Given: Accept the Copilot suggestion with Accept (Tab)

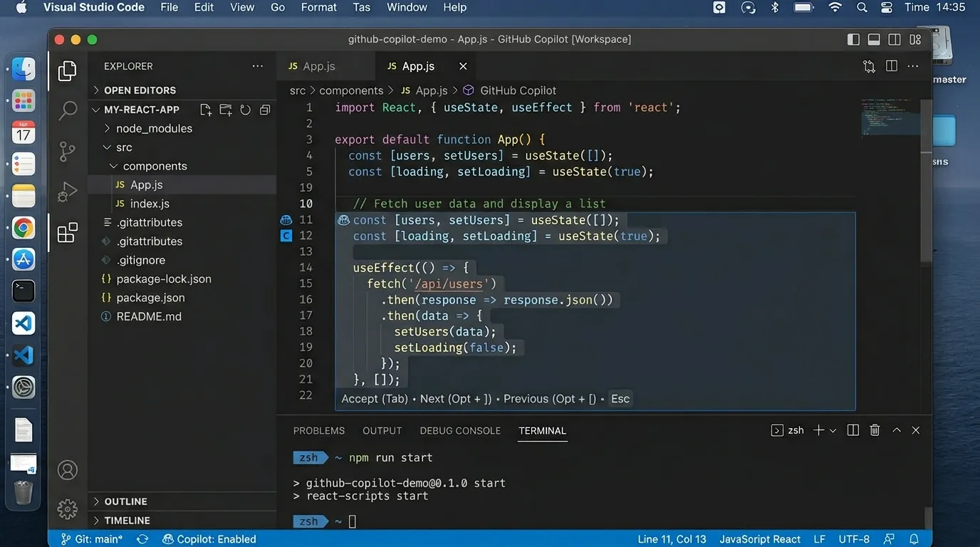Looking at the screenshot, I should 375,399.
